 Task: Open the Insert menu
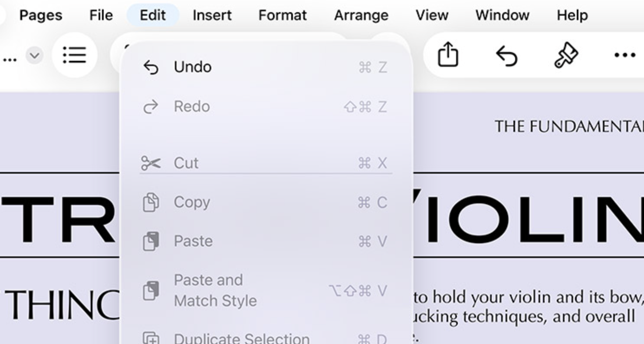[212, 15]
